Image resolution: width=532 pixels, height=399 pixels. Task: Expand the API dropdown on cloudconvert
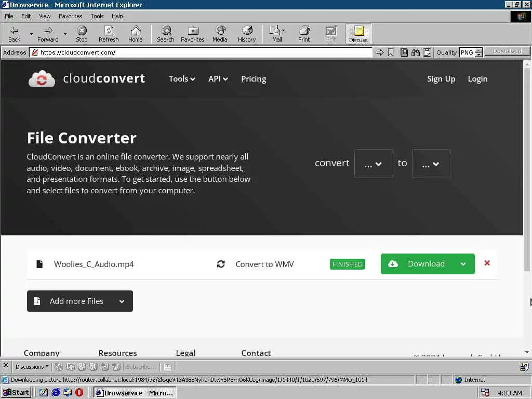(218, 79)
